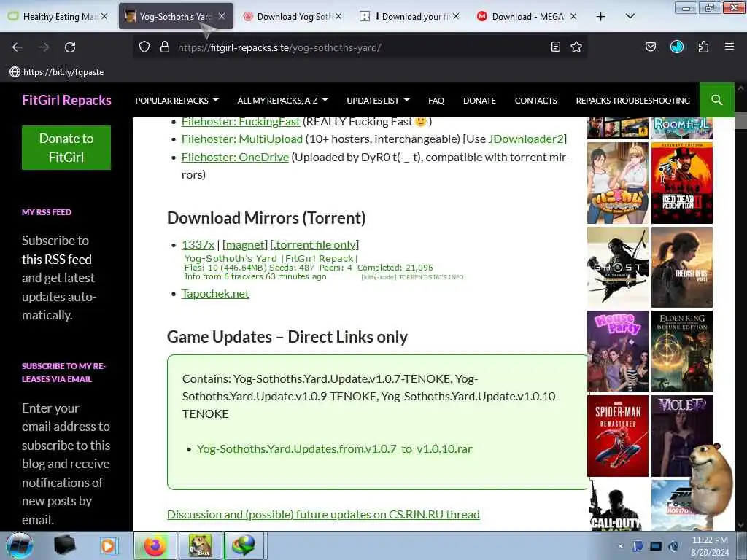Screen dimensions: 747x560
Task: Click the system clock showing 11:22 PM
Action: click(x=709, y=546)
